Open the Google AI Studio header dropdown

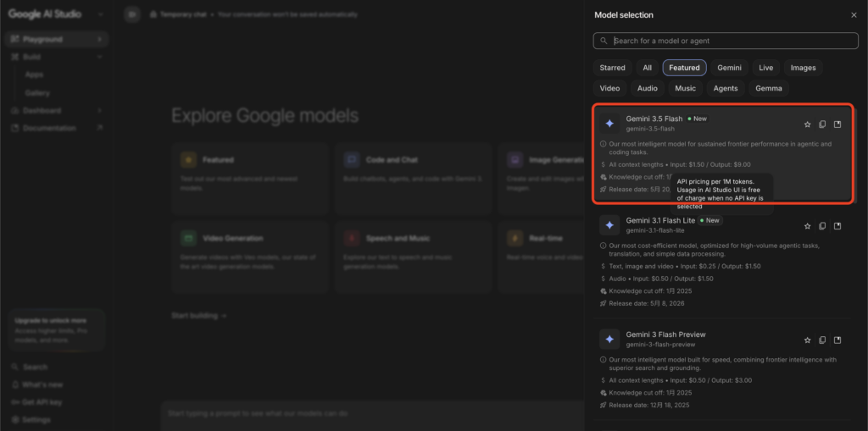pyautogui.click(x=101, y=14)
